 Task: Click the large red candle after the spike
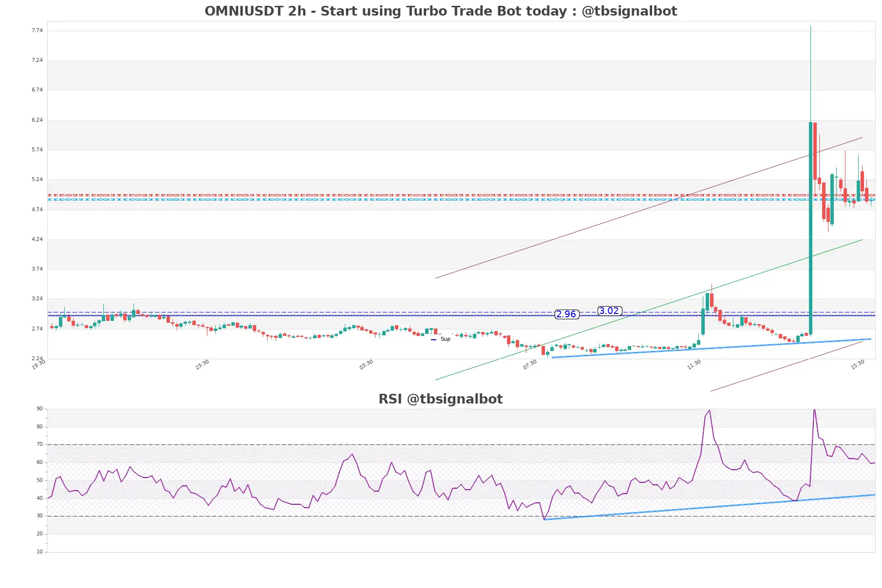click(815, 151)
